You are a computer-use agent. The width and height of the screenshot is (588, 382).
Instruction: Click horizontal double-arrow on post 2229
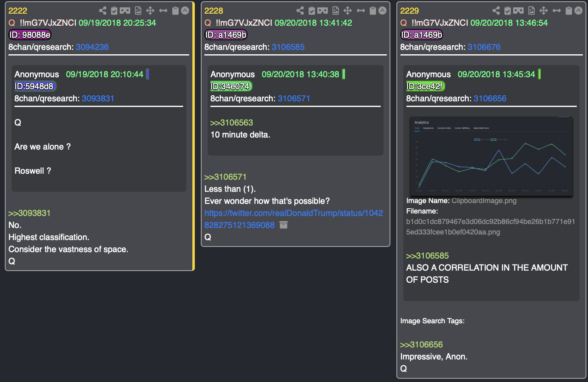click(557, 10)
